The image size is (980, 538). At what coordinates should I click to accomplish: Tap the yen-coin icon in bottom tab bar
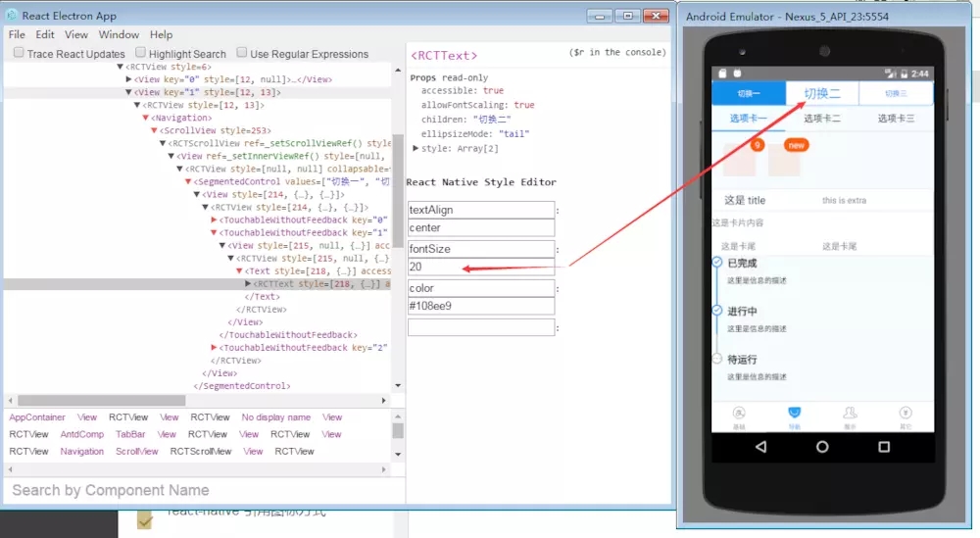tap(906, 413)
